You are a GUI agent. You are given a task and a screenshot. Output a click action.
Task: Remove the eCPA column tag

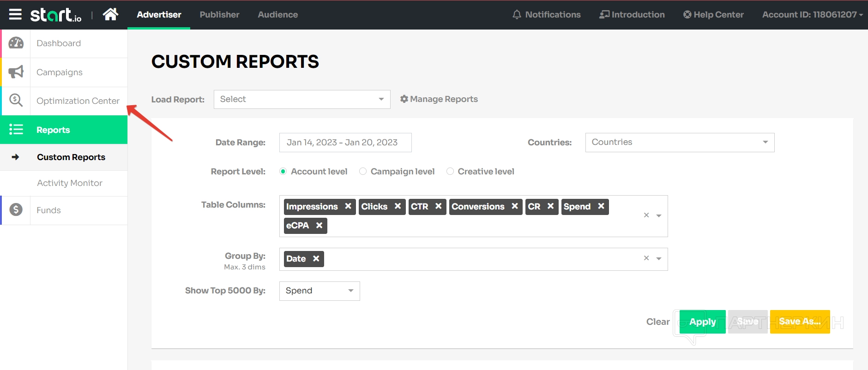click(x=319, y=226)
